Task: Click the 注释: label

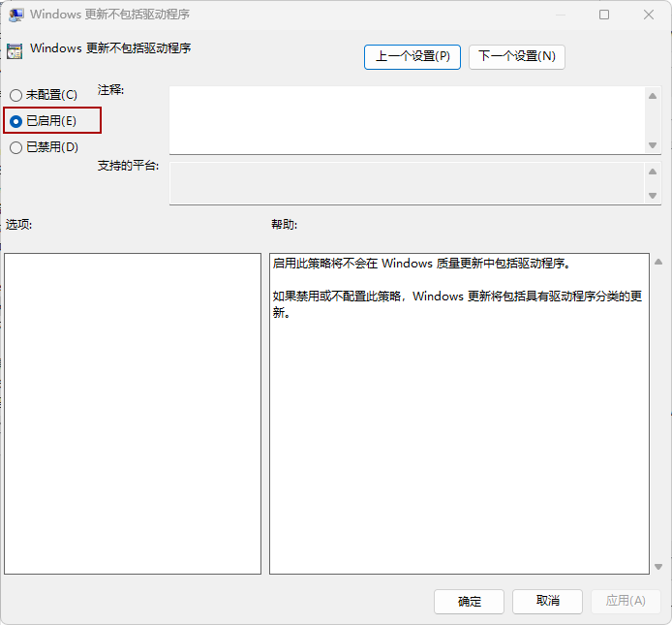Action: tap(110, 90)
